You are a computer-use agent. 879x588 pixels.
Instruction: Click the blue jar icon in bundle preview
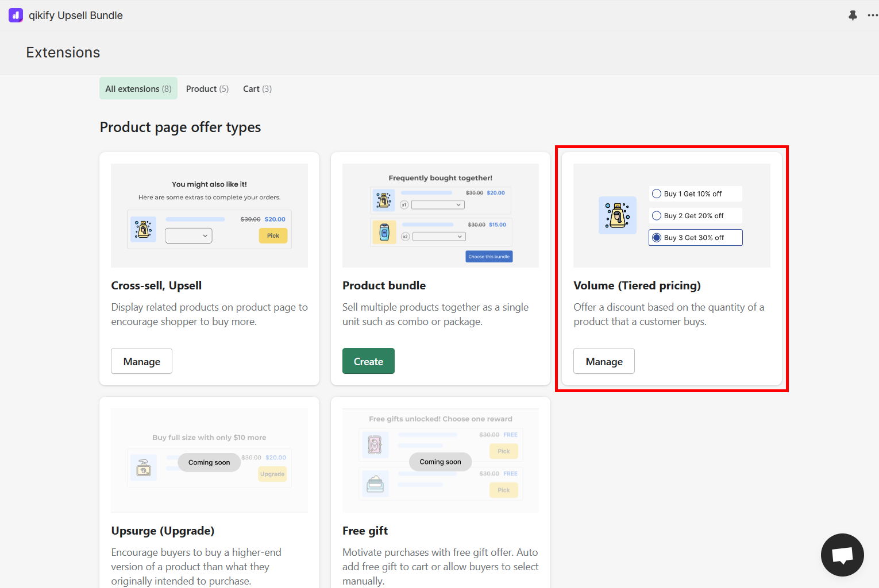pos(384,233)
